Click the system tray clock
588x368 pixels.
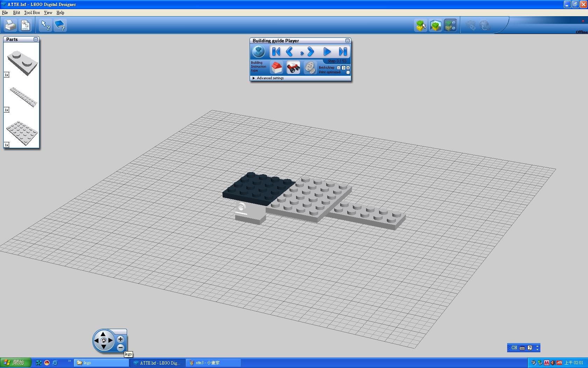click(574, 363)
